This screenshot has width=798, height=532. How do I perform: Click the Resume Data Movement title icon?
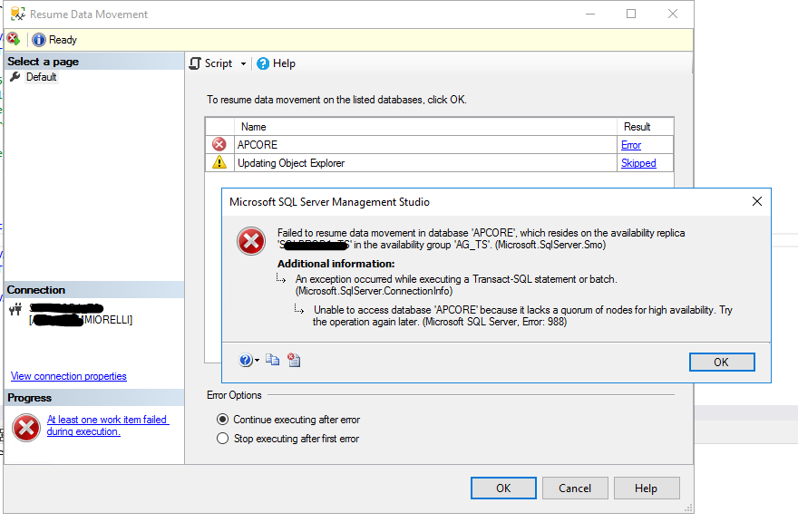18,15
